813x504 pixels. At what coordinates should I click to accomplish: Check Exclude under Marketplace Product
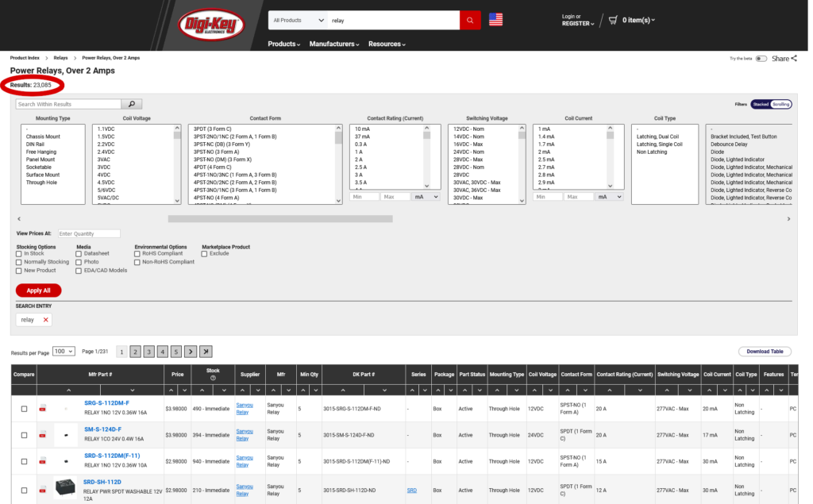[204, 254]
